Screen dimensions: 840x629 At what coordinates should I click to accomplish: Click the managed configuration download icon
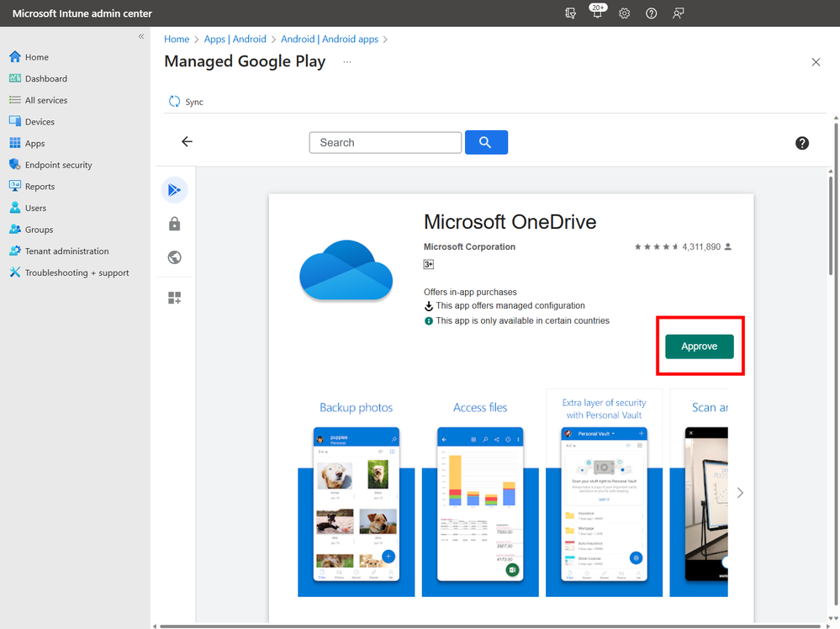tap(428, 306)
